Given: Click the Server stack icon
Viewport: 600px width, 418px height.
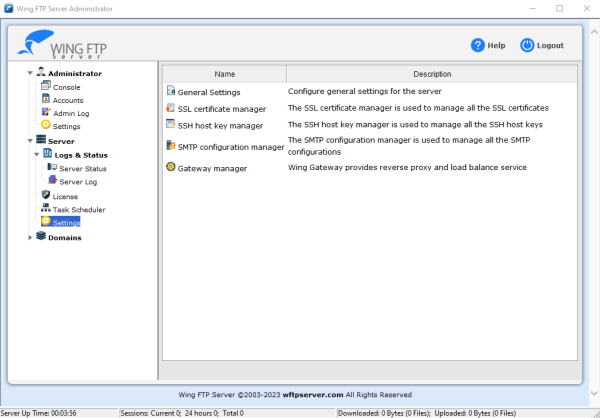Looking at the screenshot, I should pos(41,140).
